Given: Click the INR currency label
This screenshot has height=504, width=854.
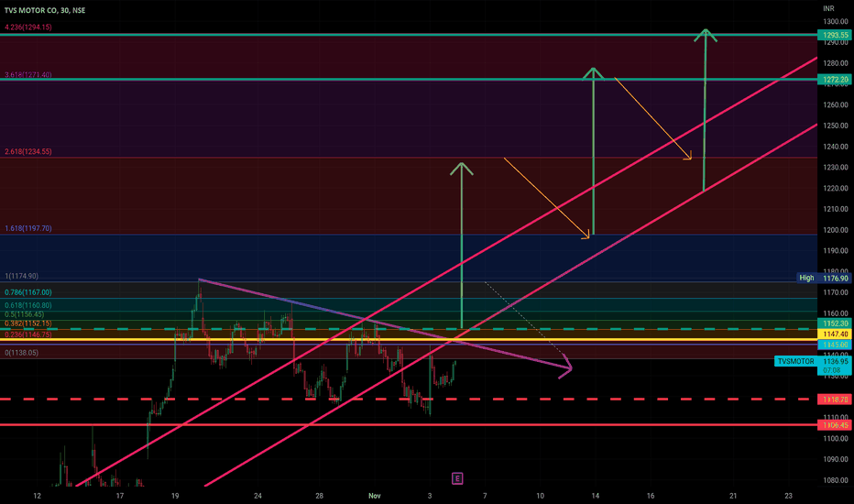Looking at the screenshot, I should click(828, 9).
